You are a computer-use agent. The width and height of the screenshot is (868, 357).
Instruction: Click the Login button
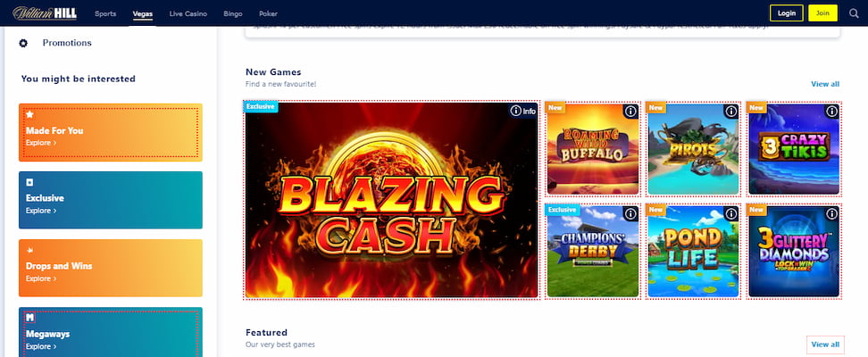tap(787, 13)
